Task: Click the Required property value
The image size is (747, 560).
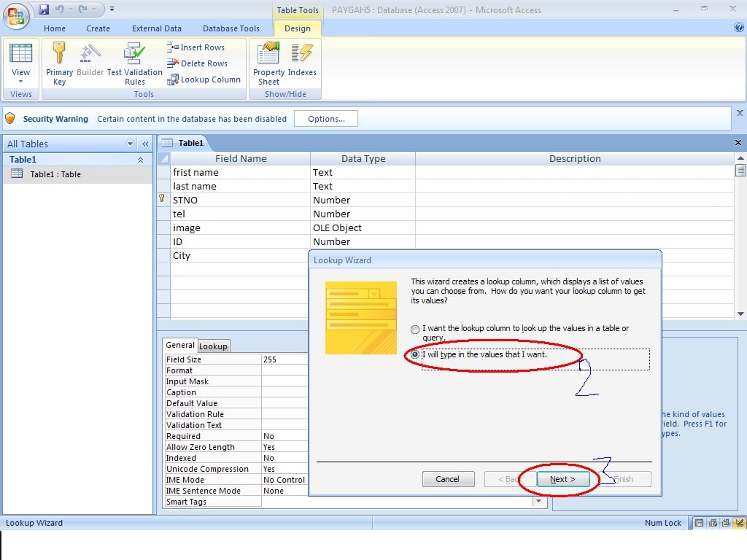Action: pyautogui.click(x=285, y=436)
